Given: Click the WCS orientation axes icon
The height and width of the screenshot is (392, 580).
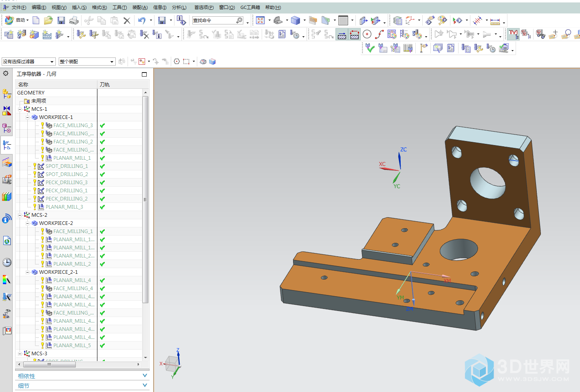Looking at the screenshot, I should [410, 20].
